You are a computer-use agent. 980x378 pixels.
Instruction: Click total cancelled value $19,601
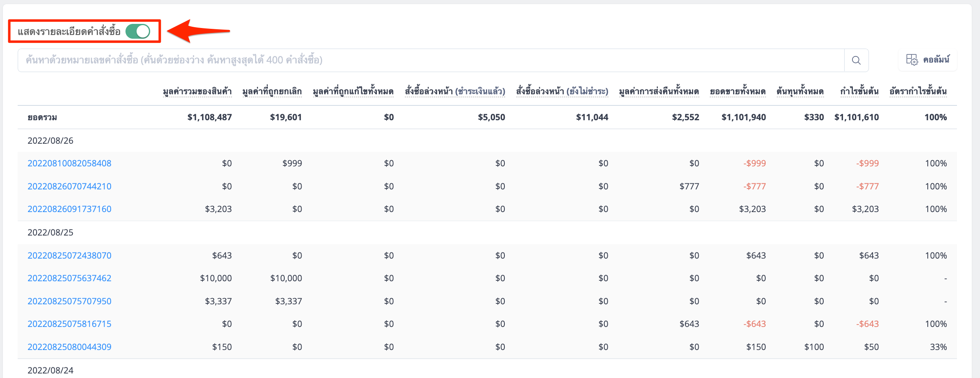pos(286,117)
